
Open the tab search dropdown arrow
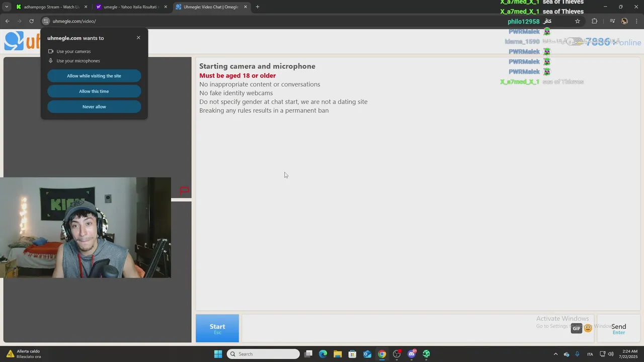(x=7, y=7)
